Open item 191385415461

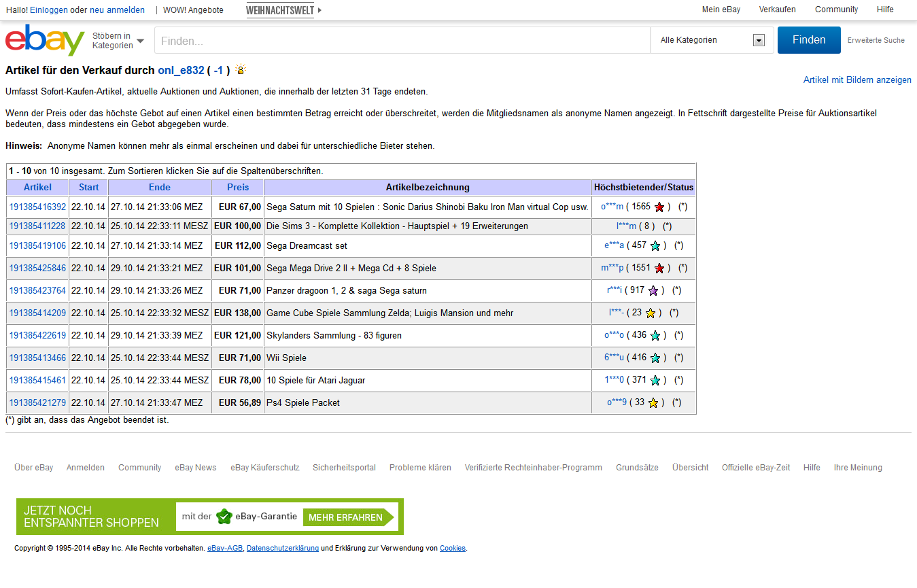pyautogui.click(x=37, y=381)
